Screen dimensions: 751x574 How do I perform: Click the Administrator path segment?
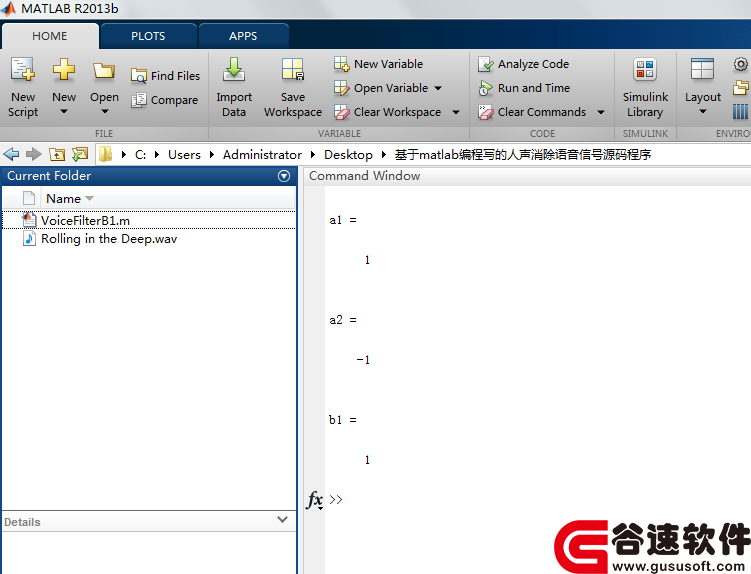(262, 154)
